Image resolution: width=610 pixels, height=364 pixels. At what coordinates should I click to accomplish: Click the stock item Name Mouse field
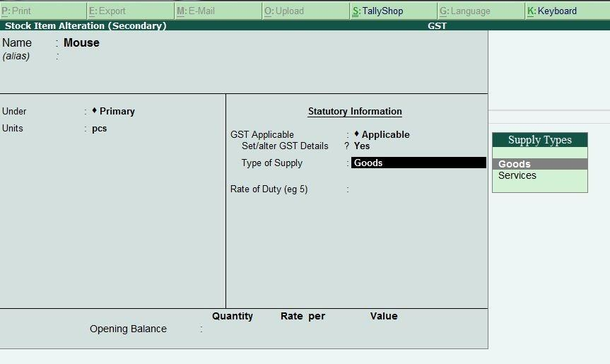(x=82, y=42)
